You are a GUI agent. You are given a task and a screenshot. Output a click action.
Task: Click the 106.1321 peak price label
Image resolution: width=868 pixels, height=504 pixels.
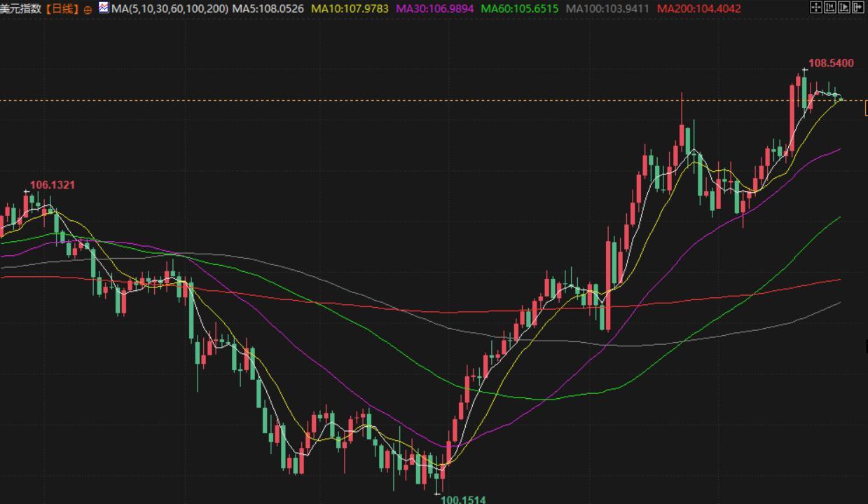point(52,185)
